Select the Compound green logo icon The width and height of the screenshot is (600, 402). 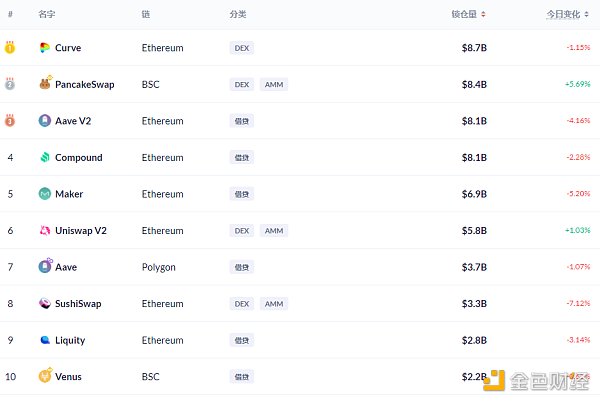click(x=45, y=157)
